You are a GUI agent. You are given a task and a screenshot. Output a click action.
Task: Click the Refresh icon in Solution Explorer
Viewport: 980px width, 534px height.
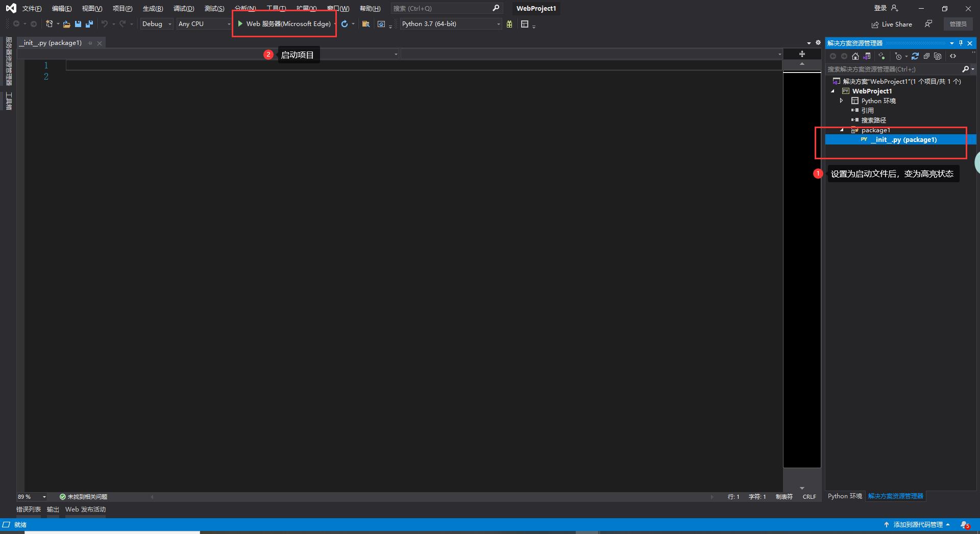click(915, 56)
